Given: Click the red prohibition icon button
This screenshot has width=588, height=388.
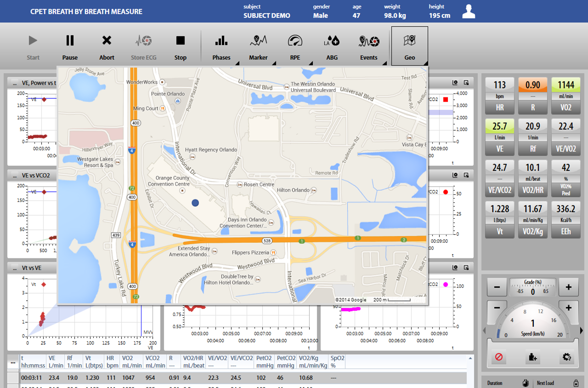Looking at the screenshot, I should pyautogui.click(x=499, y=357).
